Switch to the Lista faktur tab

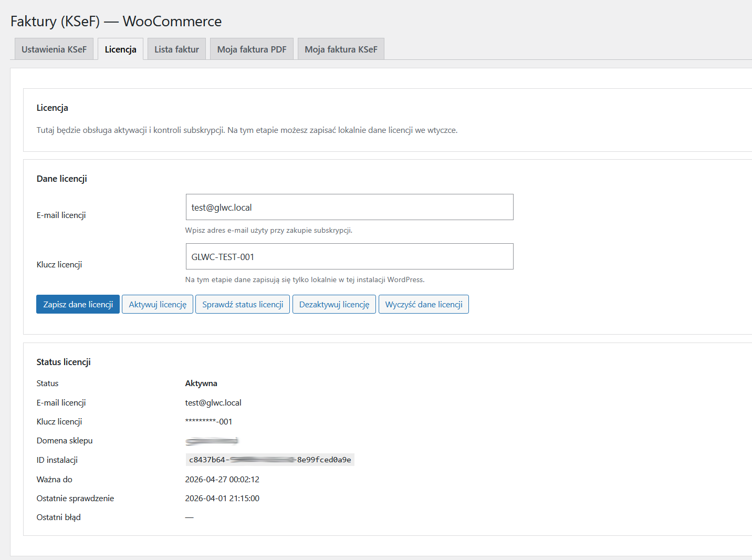(176, 49)
